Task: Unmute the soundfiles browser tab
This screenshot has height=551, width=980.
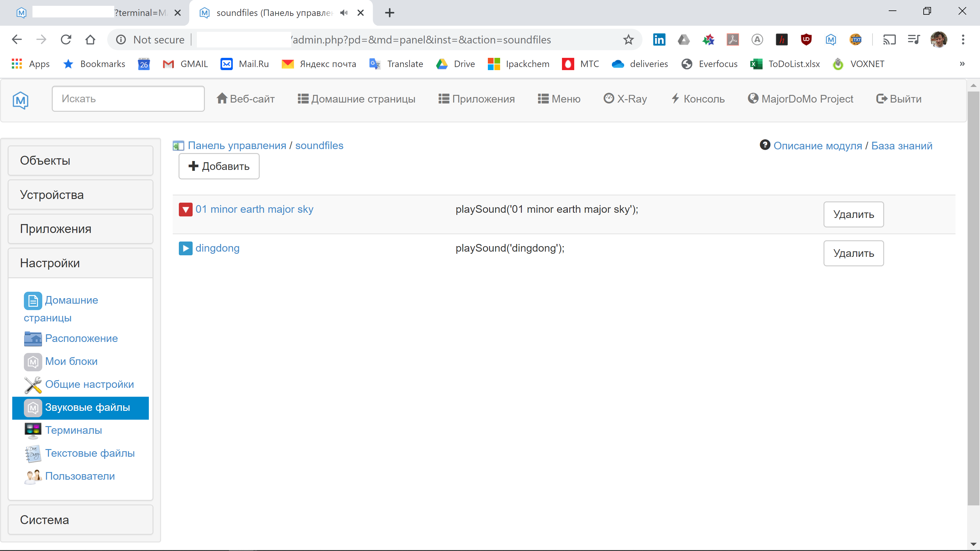Action: [x=344, y=13]
